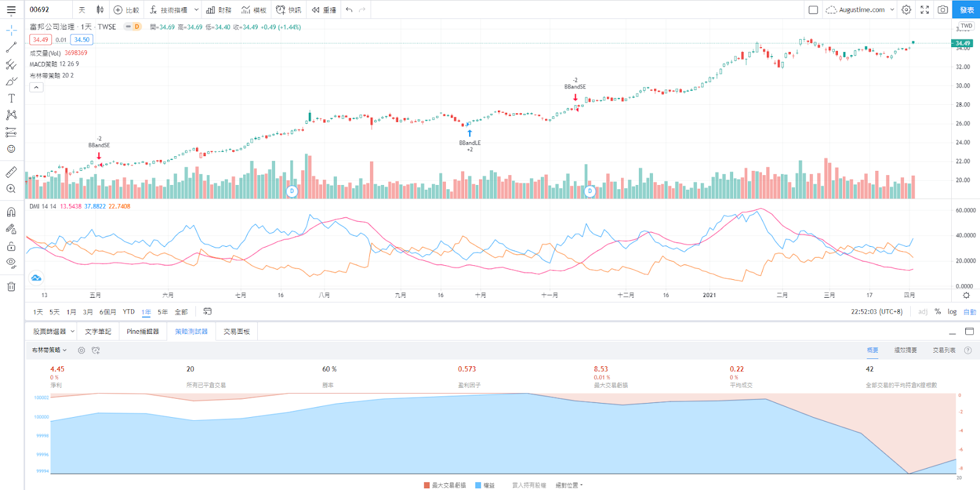Select the prediction and measurement tool
Viewport: 980px width, 490px height.
pyautogui.click(x=11, y=132)
